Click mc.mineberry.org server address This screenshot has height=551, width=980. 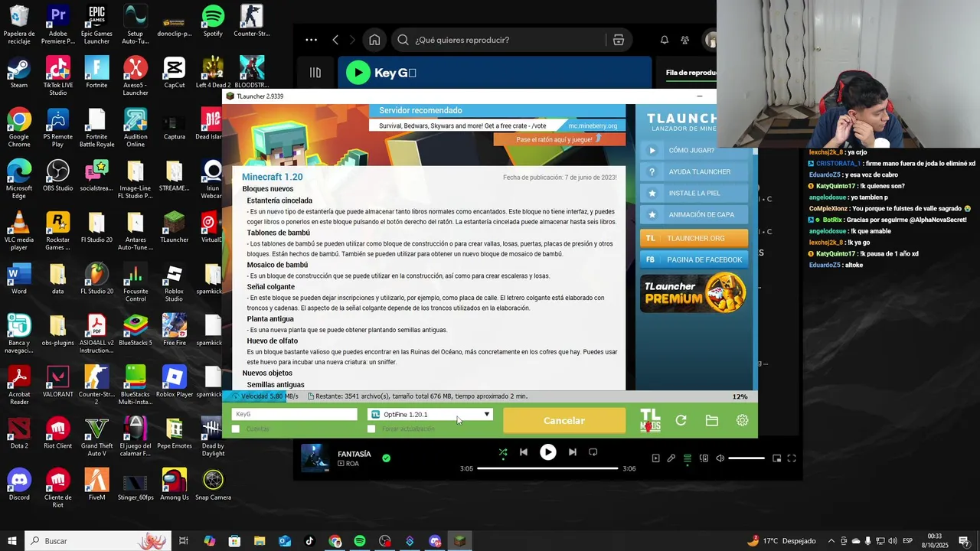coord(593,126)
